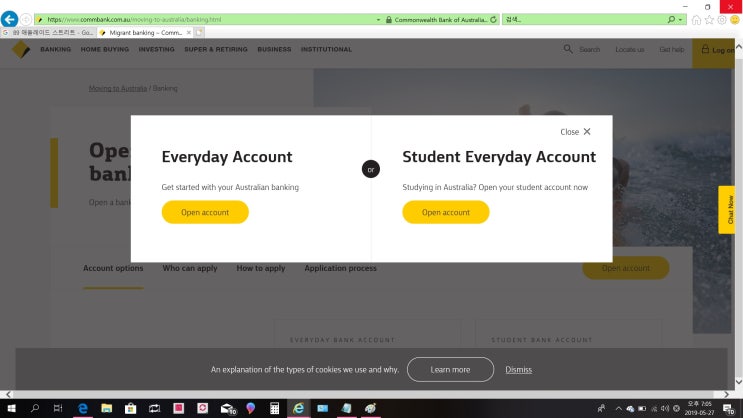Select the Who can apply tab

(190, 268)
